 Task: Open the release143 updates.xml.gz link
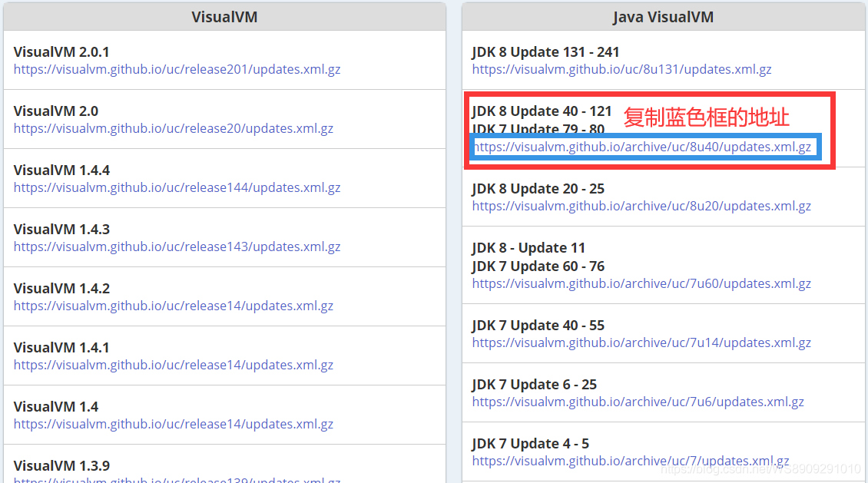click(177, 246)
